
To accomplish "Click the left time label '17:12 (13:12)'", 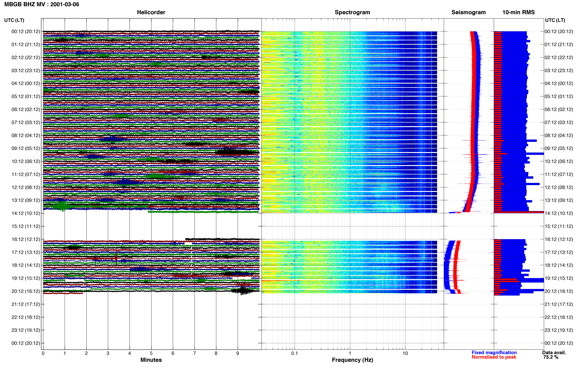I will (26, 252).
